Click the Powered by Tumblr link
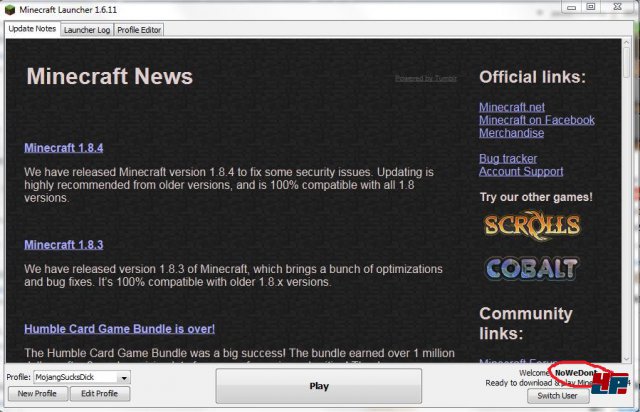 [426, 78]
